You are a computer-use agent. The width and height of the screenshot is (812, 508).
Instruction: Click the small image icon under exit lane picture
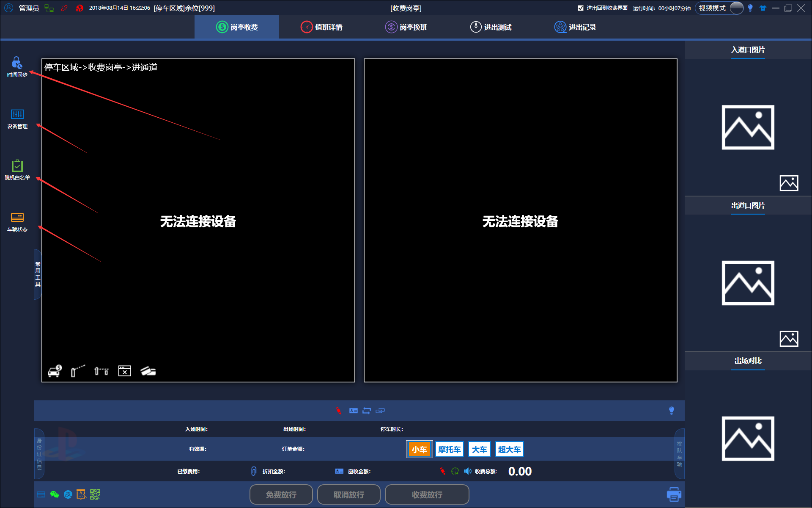pos(789,339)
